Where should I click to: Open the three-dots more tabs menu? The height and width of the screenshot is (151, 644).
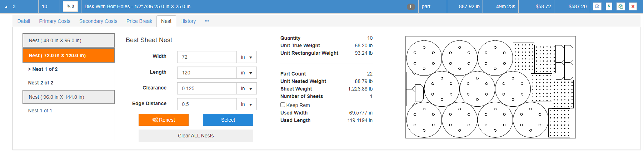pos(207,21)
